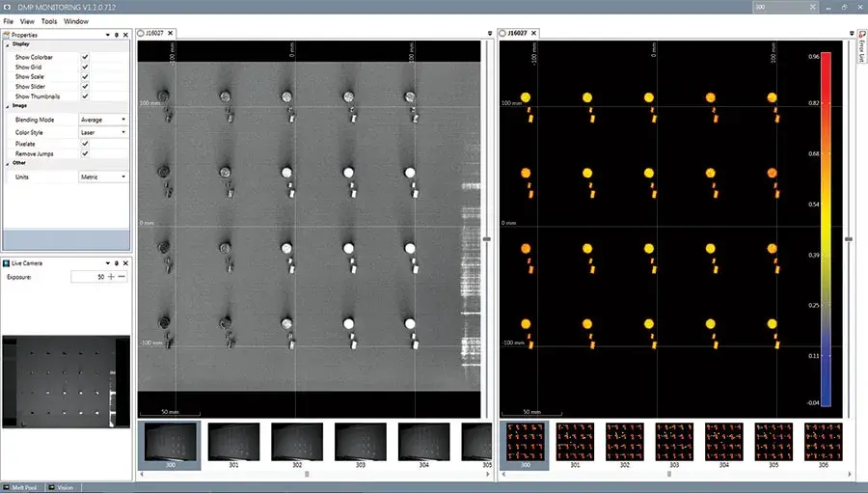The height and width of the screenshot is (493, 868).
Task: Open the Blending Mode dropdown
Action: pos(103,120)
